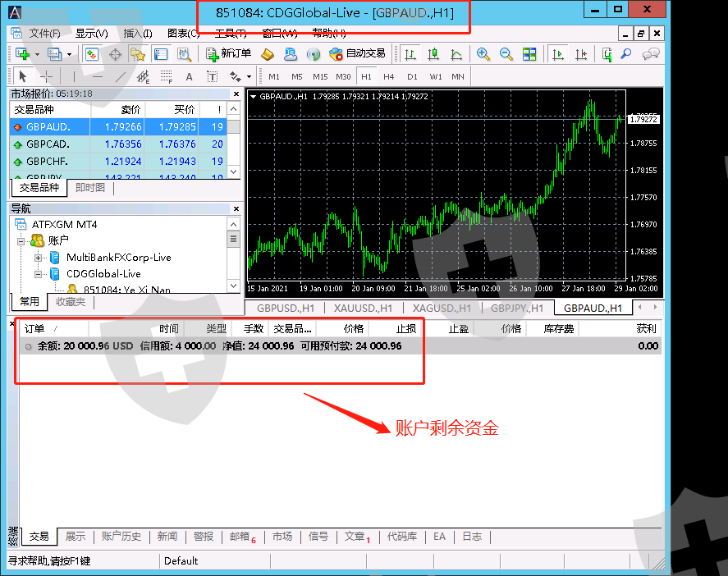Select the equidistant channel tool
The height and width of the screenshot is (576, 728).
[x=143, y=76]
